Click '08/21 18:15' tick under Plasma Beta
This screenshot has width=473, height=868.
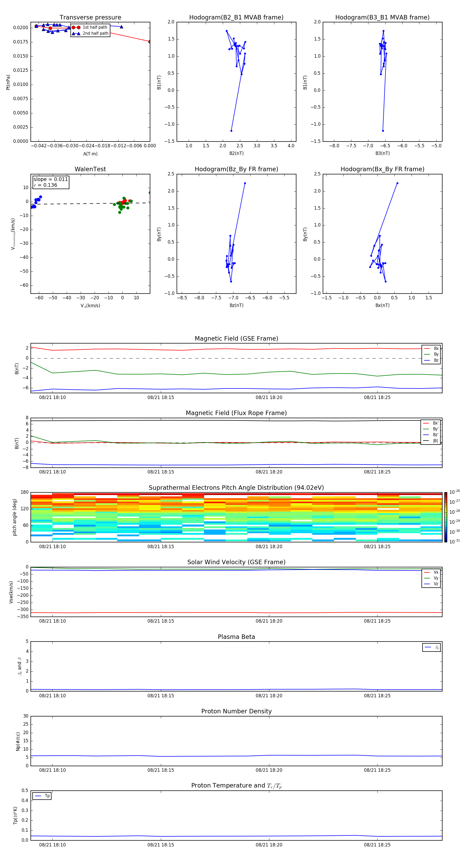[x=161, y=695]
